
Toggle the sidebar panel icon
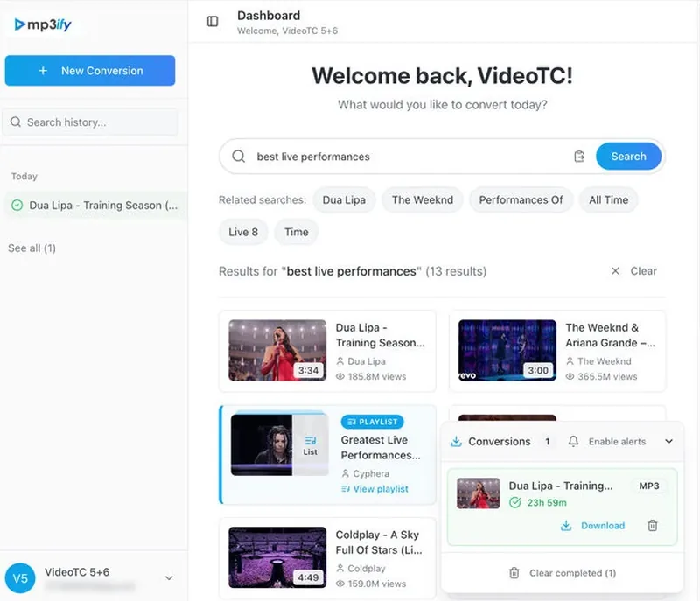(x=213, y=21)
